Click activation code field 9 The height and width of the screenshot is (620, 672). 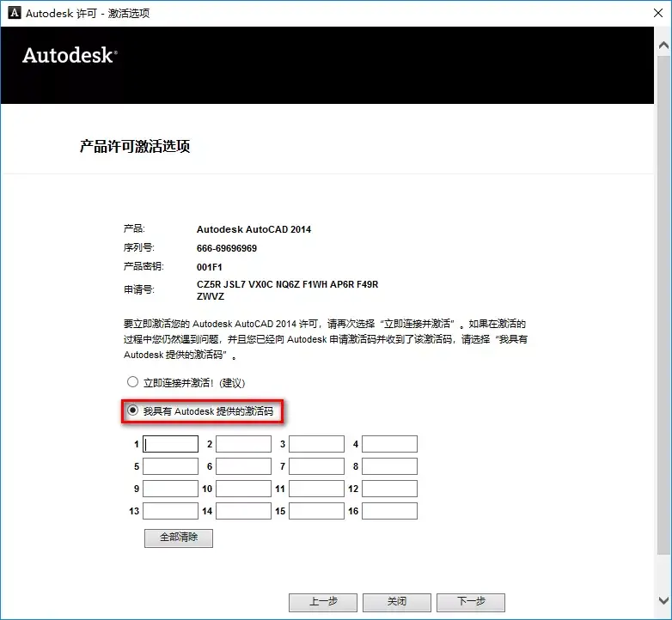[170, 489]
